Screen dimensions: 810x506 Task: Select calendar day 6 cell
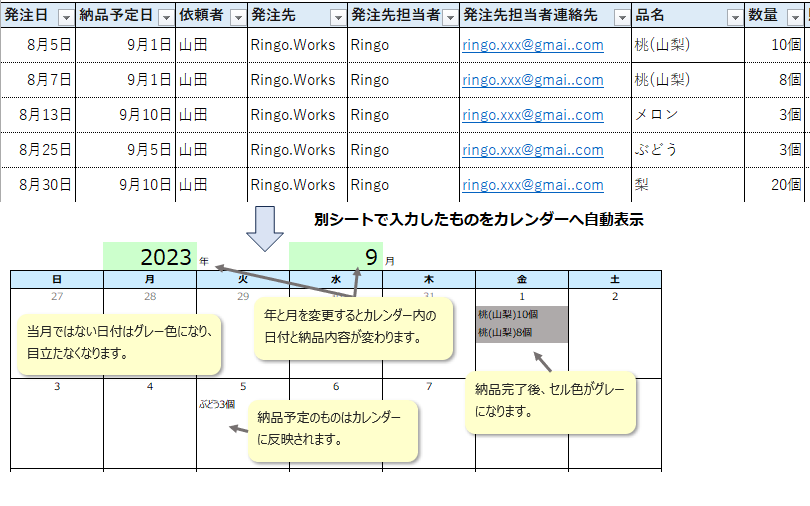pos(336,386)
